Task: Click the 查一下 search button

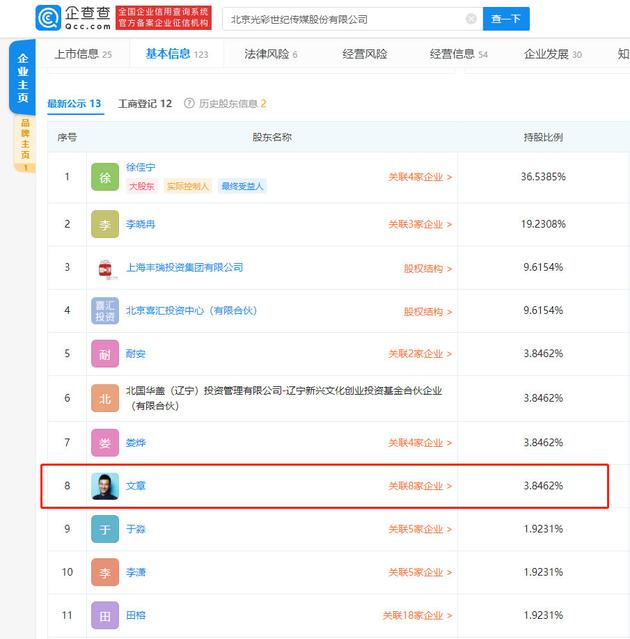Action: [506, 19]
